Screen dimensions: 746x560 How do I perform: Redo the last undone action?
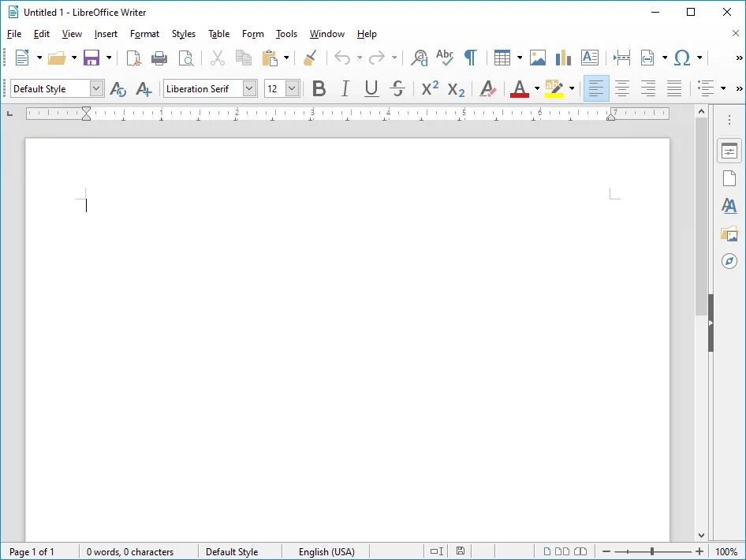pos(377,58)
